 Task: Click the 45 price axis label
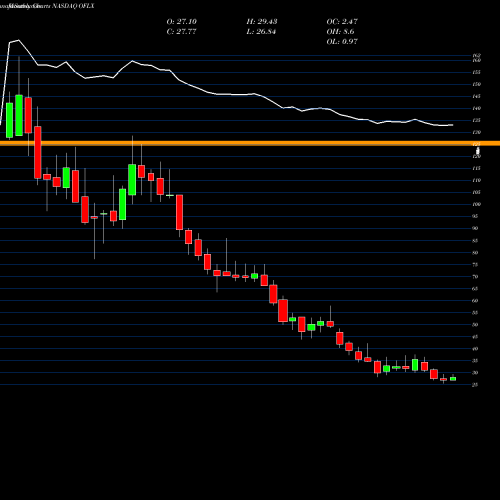[475, 337]
